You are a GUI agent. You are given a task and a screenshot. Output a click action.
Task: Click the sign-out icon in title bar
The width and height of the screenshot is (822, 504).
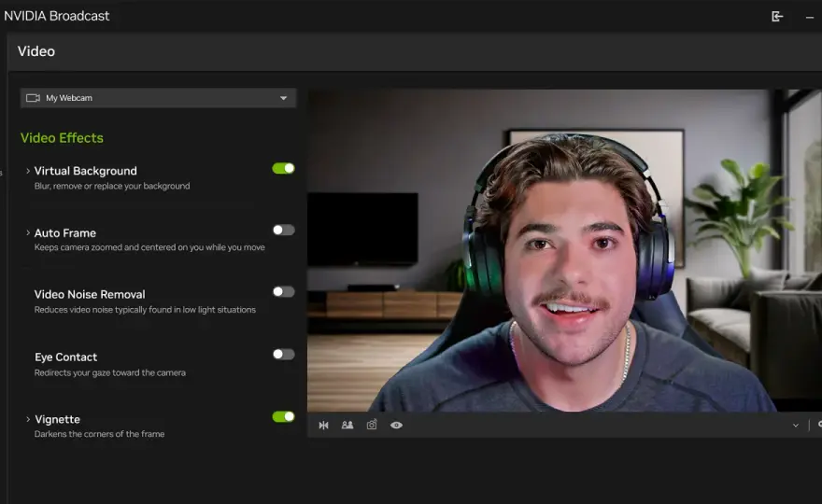coord(777,17)
